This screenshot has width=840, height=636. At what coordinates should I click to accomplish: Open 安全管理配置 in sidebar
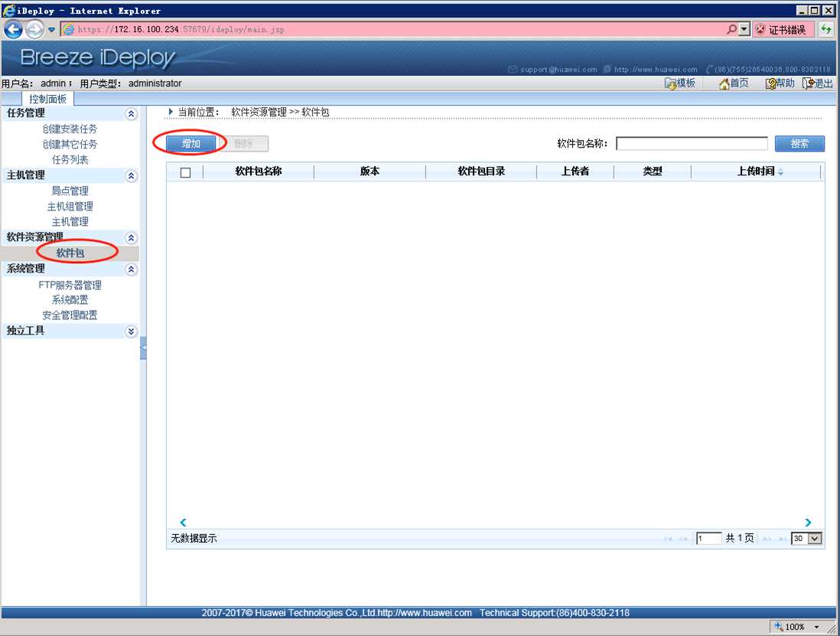[70, 315]
